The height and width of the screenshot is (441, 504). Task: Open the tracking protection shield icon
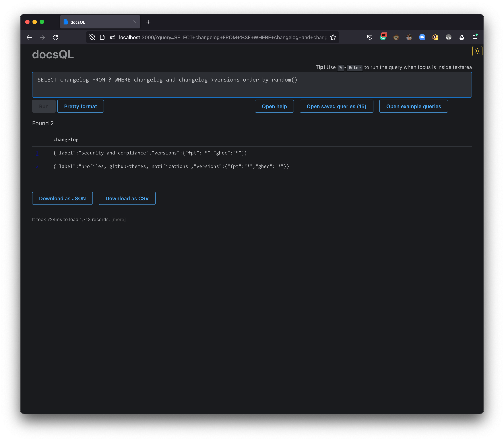pyautogui.click(x=92, y=37)
